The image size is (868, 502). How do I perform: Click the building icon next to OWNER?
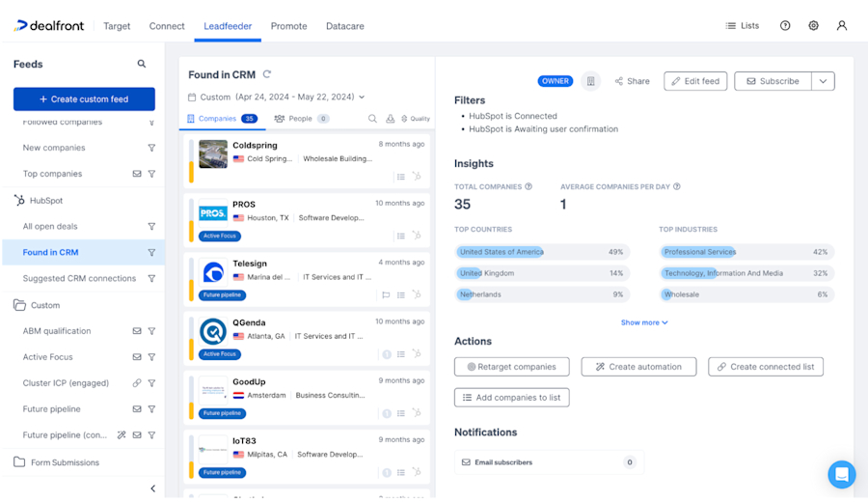[590, 81]
